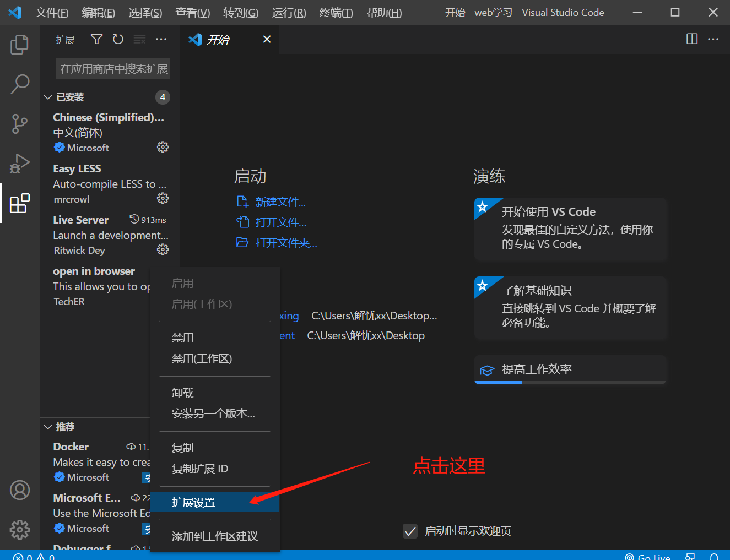Open the Search view in activity bar

(x=20, y=84)
